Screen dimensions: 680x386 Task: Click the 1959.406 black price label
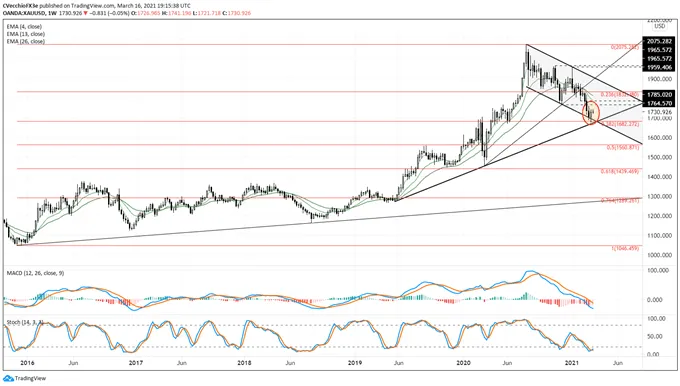pyautogui.click(x=659, y=67)
